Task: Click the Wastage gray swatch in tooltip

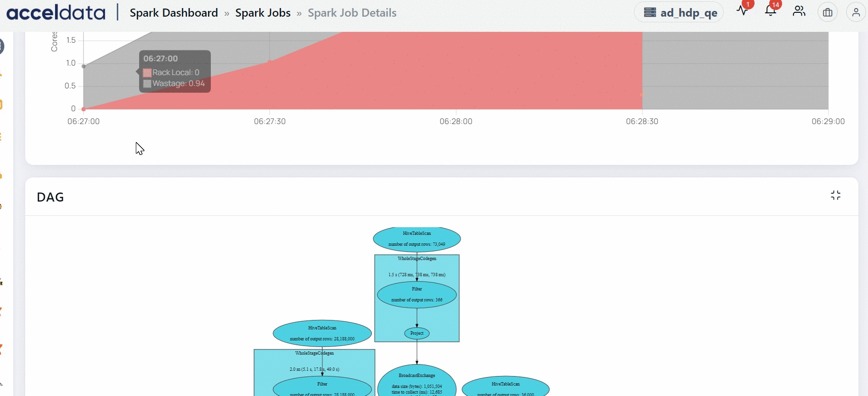Action: click(147, 84)
